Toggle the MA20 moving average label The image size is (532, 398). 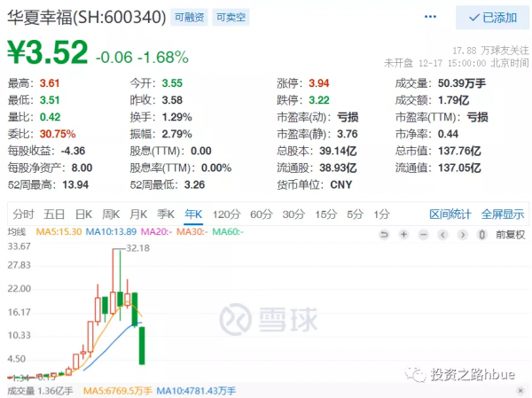click(x=156, y=231)
